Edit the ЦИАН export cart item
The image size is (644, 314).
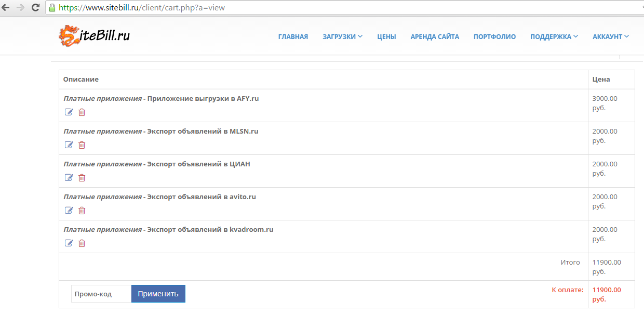coord(69,178)
